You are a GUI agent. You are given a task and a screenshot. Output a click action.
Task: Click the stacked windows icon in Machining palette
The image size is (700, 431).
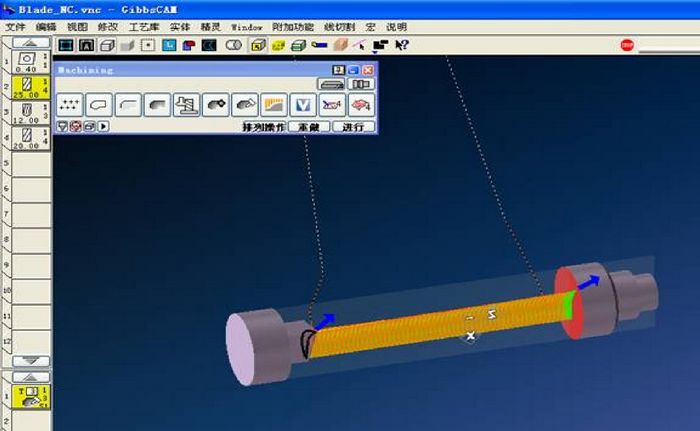[x=89, y=127]
